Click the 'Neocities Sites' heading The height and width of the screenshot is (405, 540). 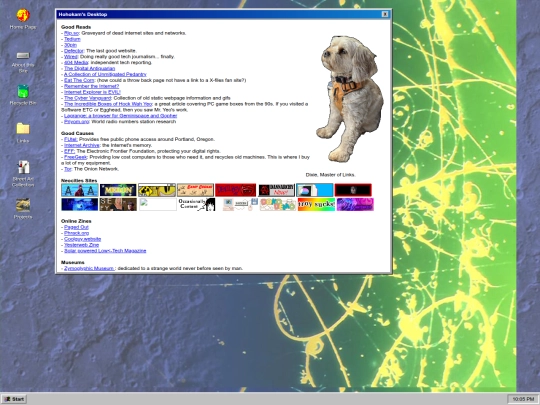79,180
